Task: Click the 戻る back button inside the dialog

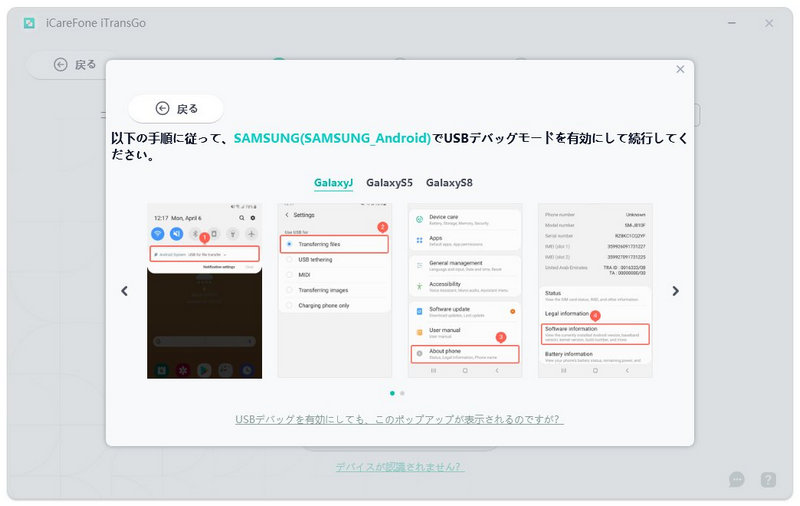Action: [x=176, y=109]
